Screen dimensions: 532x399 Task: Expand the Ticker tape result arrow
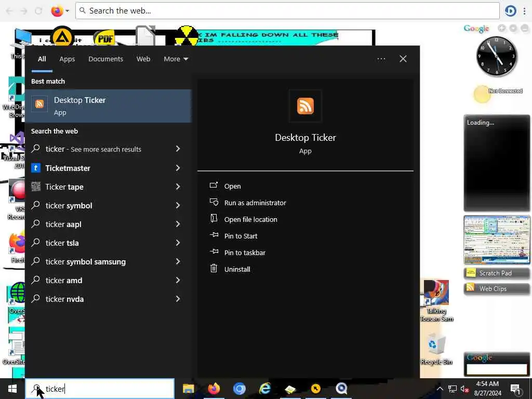pyautogui.click(x=178, y=187)
